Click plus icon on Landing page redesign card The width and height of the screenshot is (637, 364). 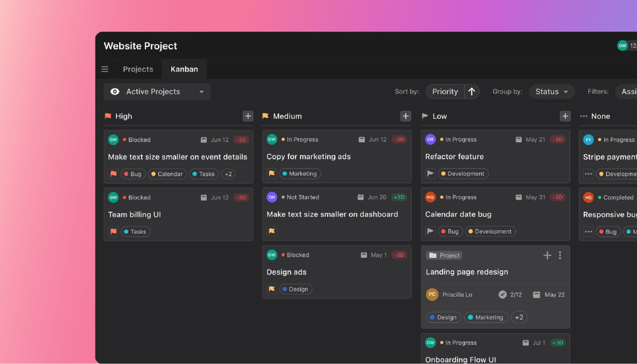click(x=547, y=255)
